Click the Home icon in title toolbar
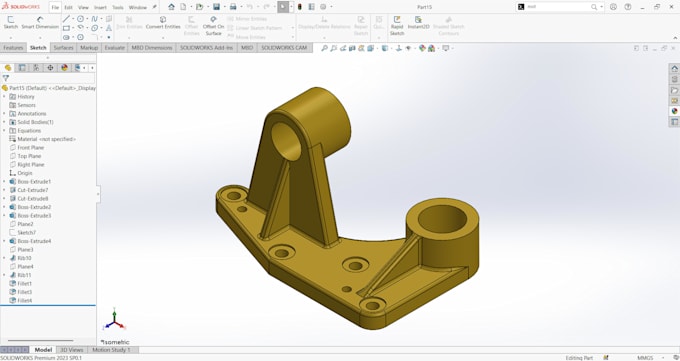 click(171, 7)
